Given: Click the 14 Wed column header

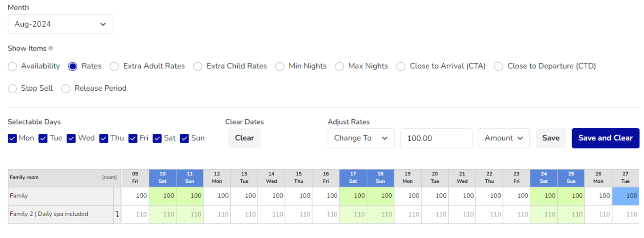Looking at the screenshot, I should coord(271,178).
